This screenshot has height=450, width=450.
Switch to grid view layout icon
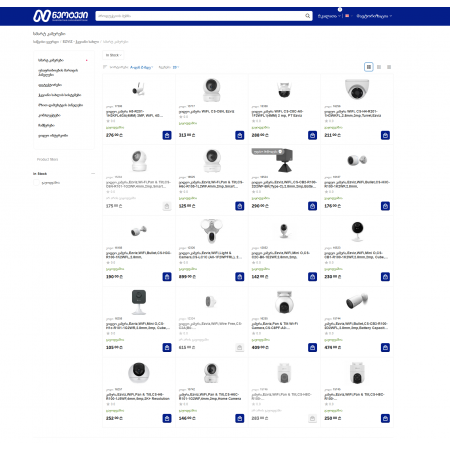point(368,67)
